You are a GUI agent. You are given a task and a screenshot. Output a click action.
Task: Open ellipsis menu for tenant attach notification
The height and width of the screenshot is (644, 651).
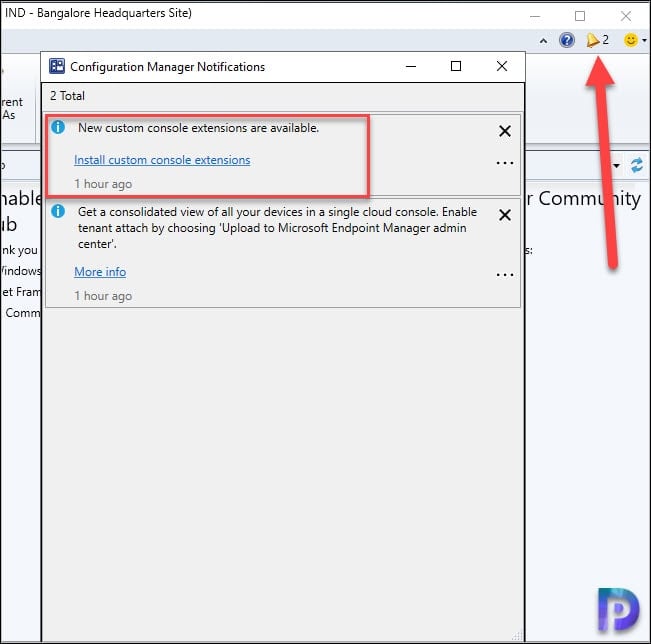[505, 274]
